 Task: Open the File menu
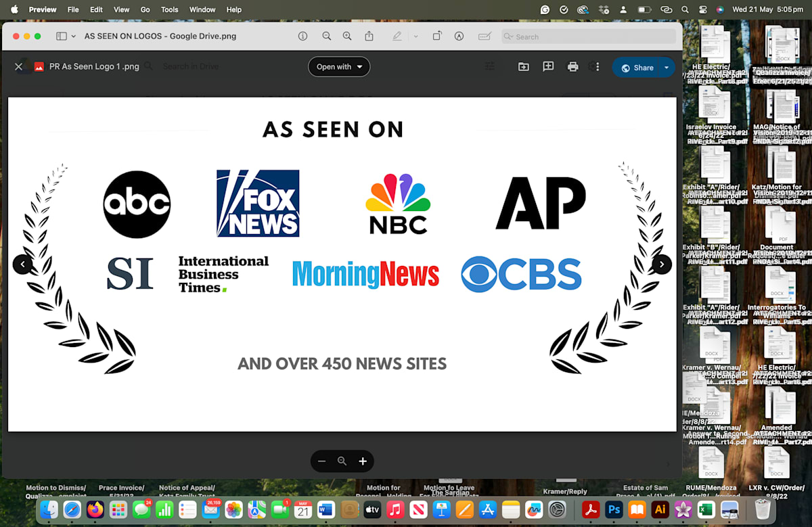73,9
